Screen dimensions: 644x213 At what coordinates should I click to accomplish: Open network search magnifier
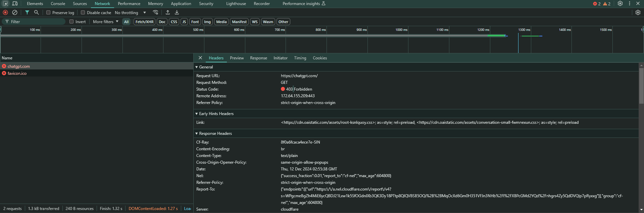coord(37,12)
